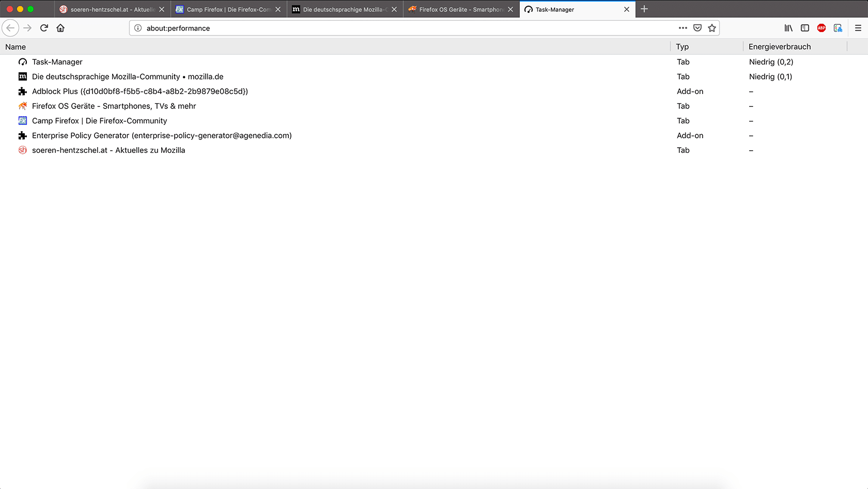Open a new tab with plus button
This screenshot has width=868, height=489.
point(644,9)
